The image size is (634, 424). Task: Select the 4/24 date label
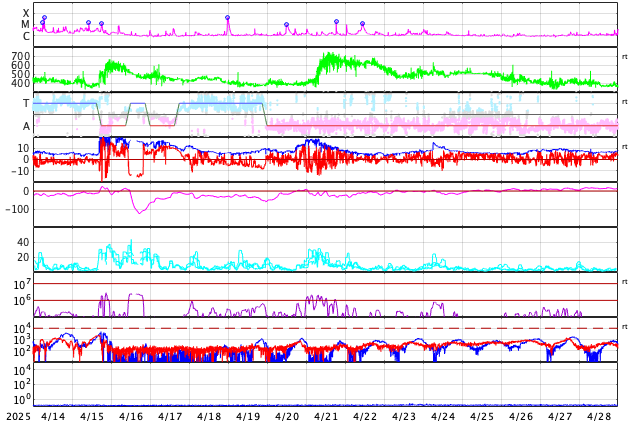(x=443, y=416)
